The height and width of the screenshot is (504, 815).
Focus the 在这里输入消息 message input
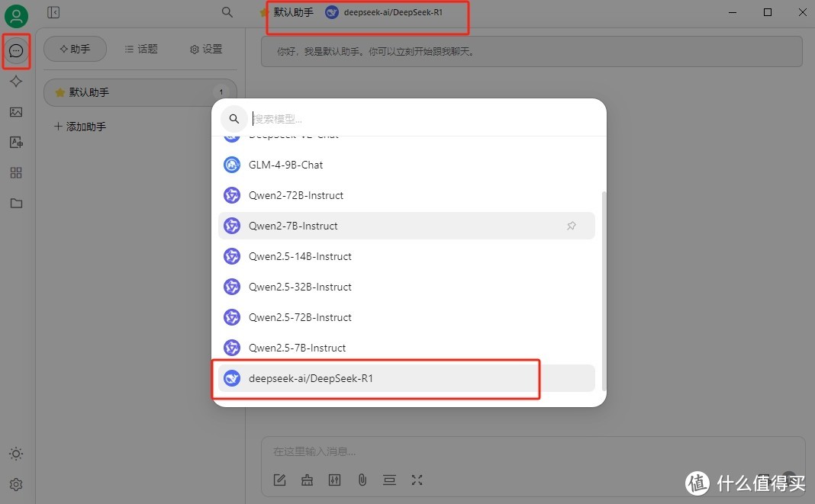[x=533, y=451]
